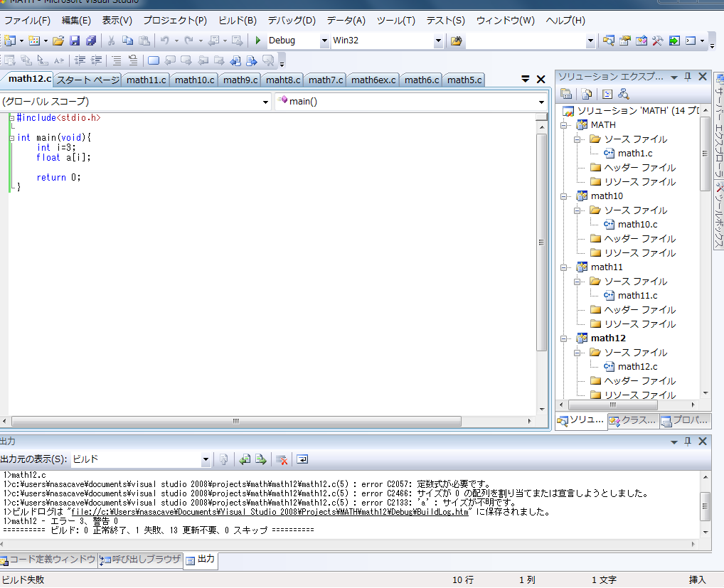724x588 pixels.
Task: Open the Properties window toolbar icon
Action: click(624, 41)
